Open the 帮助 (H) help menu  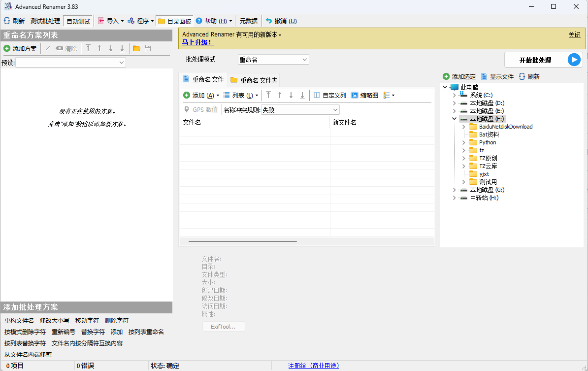click(214, 21)
